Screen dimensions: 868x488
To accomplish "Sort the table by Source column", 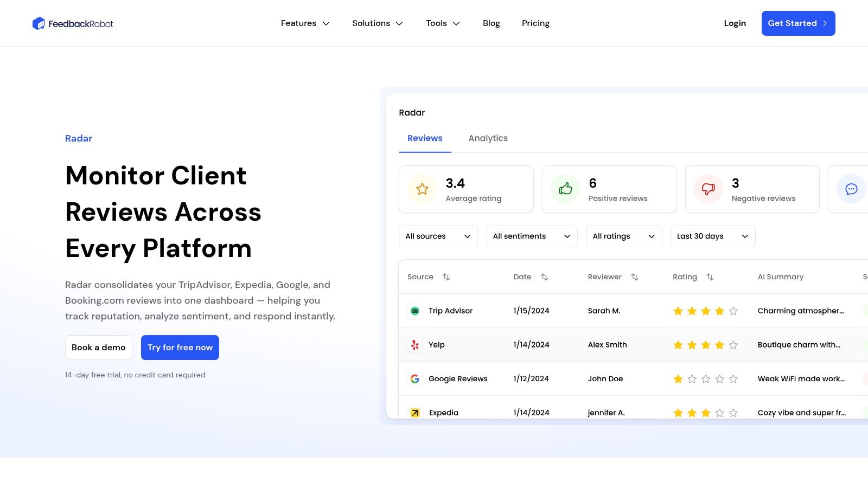I will pyautogui.click(x=446, y=277).
